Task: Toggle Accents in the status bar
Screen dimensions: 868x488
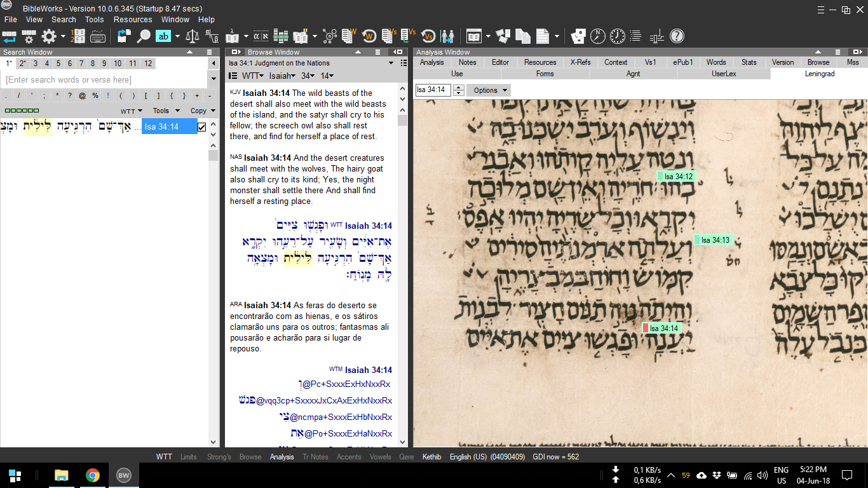Action: click(349, 457)
